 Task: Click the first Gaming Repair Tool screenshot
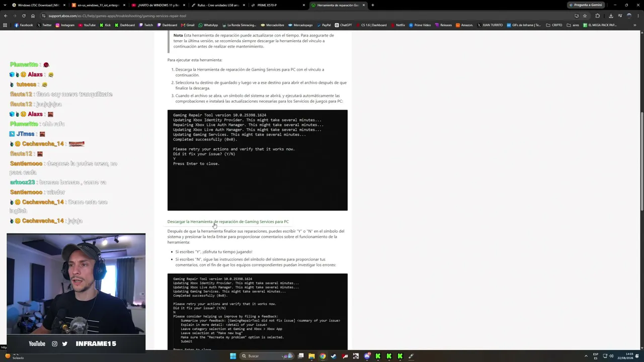(x=258, y=160)
